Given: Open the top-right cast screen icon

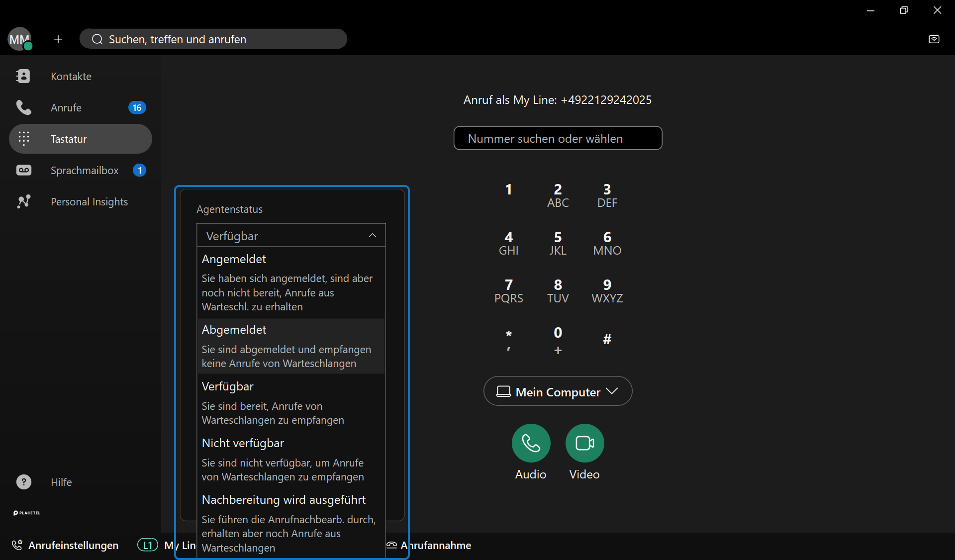Looking at the screenshot, I should (x=934, y=39).
